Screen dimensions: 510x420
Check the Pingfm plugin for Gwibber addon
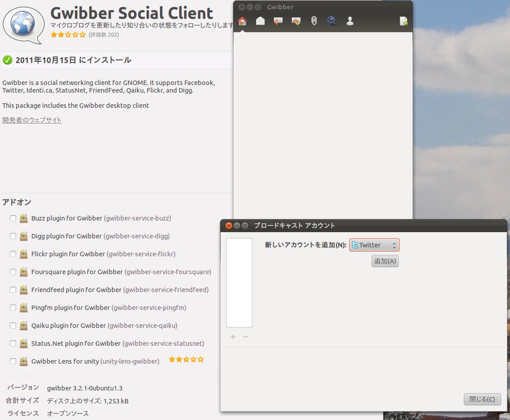coord(13,308)
